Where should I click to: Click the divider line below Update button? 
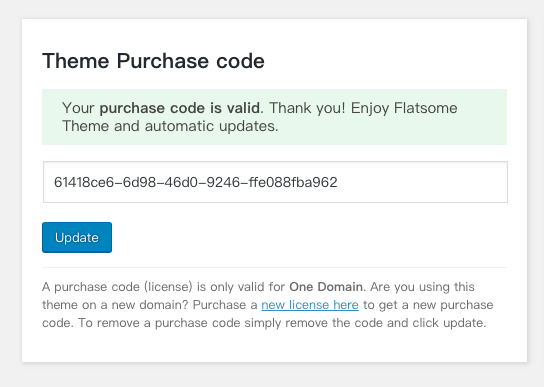coord(274,267)
